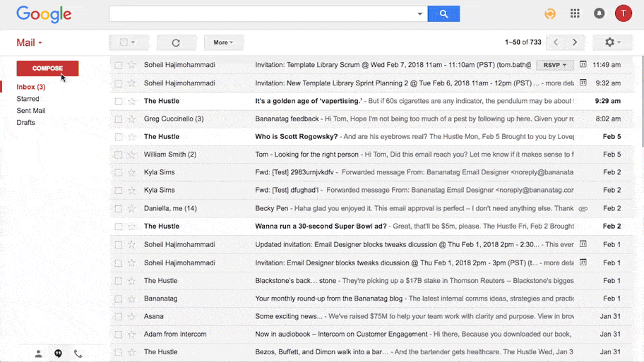
Task: Click the orange Bananatag extension icon
Action: click(550, 13)
